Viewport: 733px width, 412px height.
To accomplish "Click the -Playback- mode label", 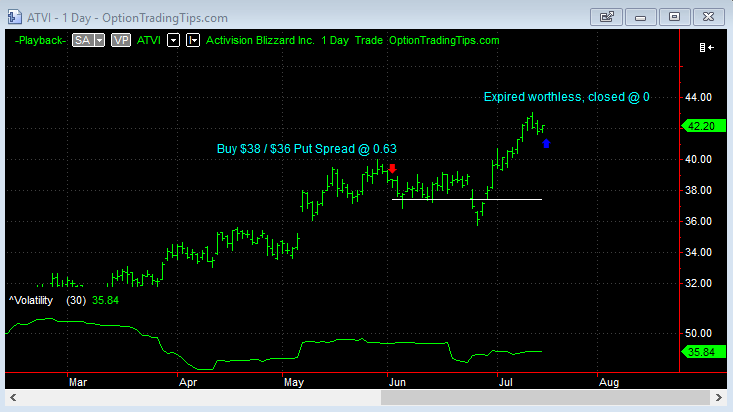I will (41, 41).
